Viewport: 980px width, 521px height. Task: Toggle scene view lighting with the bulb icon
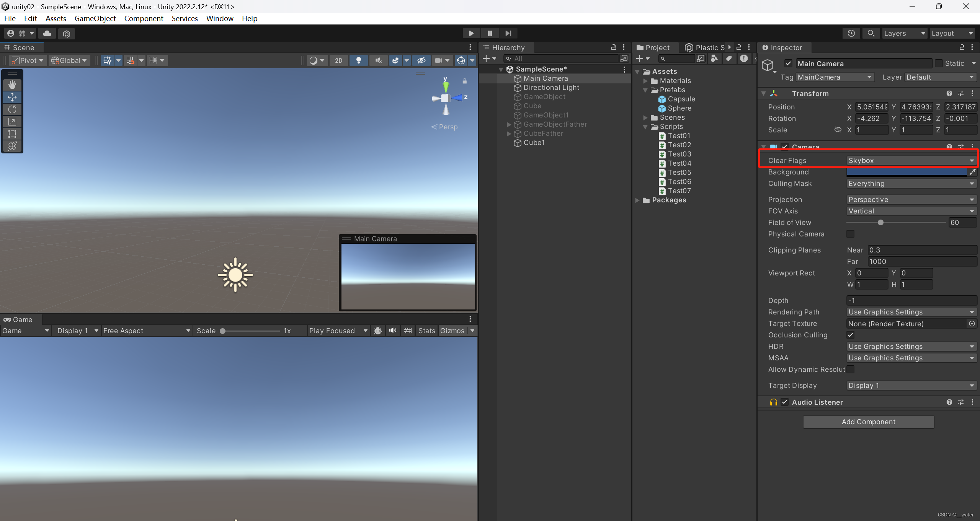(359, 60)
